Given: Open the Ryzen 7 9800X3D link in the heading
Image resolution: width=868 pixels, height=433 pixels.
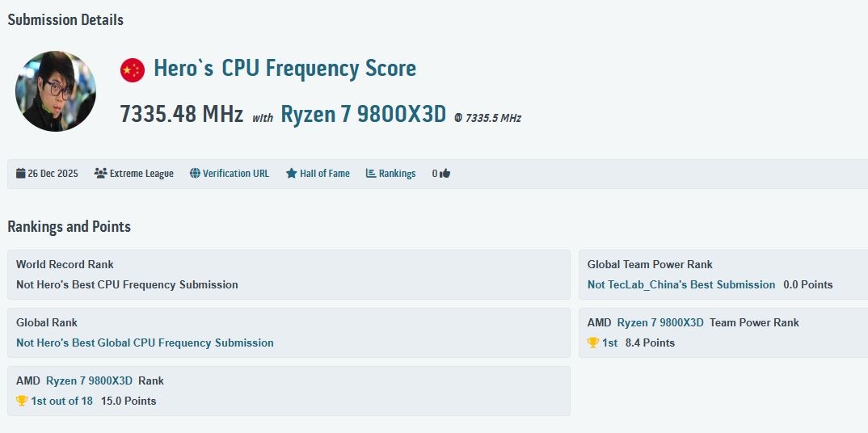Looking at the screenshot, I should pos(363,115).
